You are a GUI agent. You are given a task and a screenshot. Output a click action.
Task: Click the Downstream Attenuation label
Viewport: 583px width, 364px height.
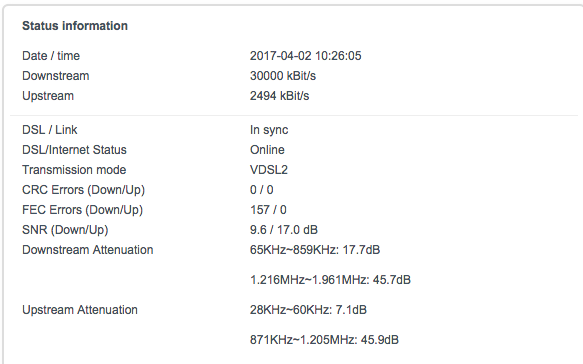[87, 250]
